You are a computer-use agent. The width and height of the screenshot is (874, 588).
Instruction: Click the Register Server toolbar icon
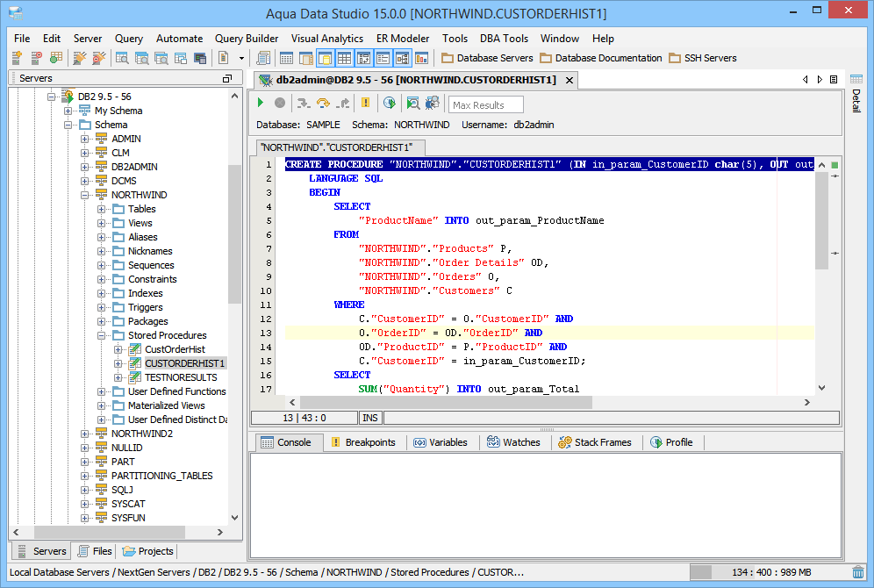click(16, 58)
